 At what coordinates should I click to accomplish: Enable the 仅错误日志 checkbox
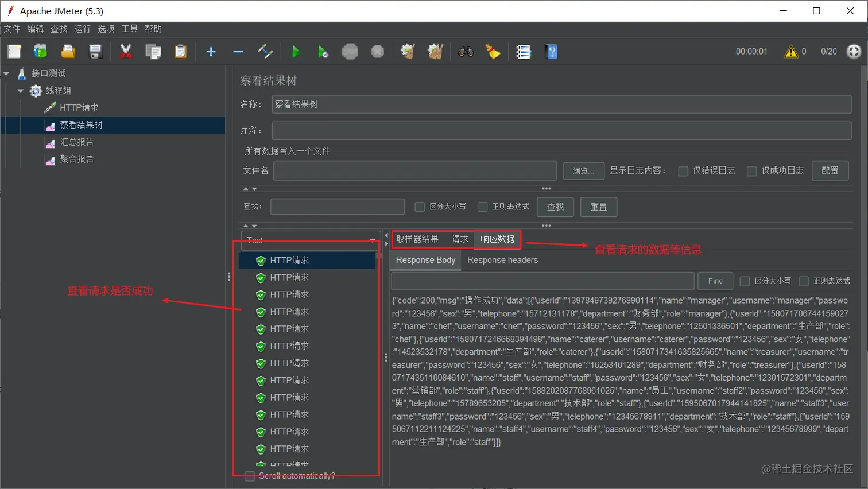point(683,171)
